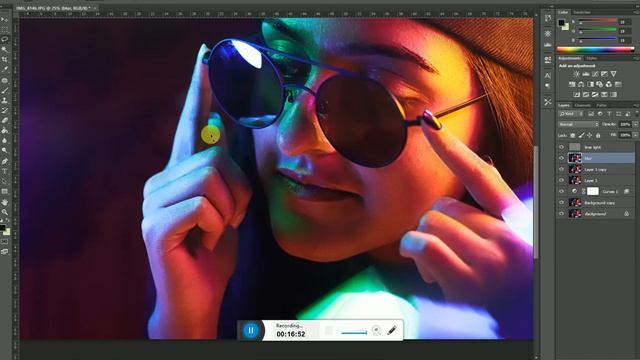The width and height of the screenshot is (640, 360).
Task: Open the Color panel options menu
Action: coord(637,12)
